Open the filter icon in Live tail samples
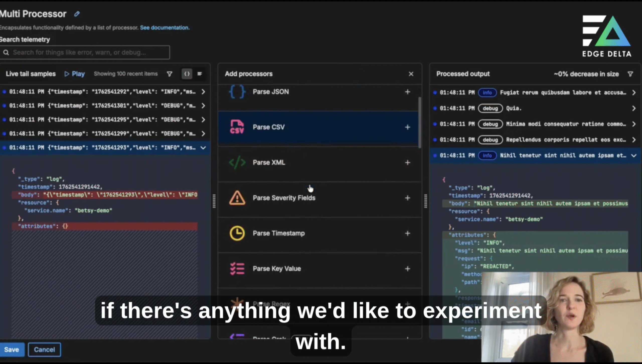Screen dimensions: 642x364 (170, 74)
